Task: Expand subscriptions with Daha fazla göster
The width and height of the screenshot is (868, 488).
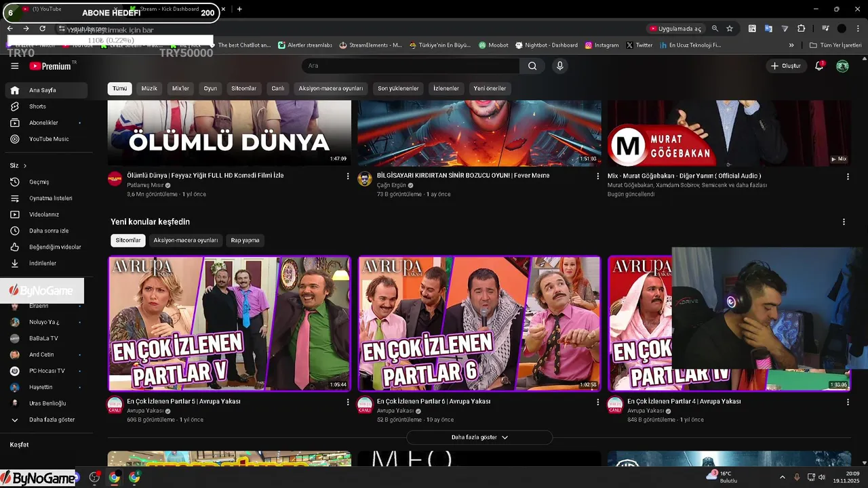Action: (x=45, y=420)
